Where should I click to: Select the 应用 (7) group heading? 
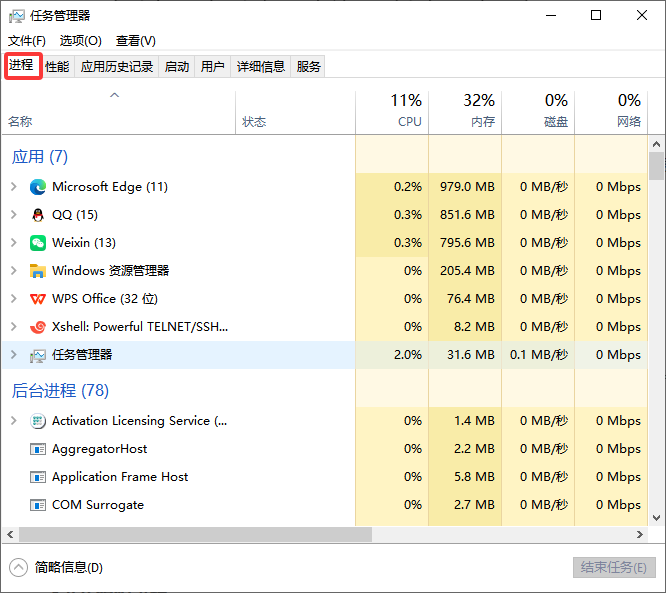(40, 157)
